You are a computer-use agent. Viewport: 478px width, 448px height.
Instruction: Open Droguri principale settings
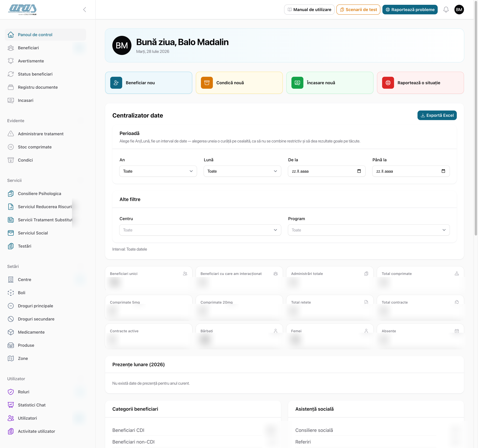point(45,306)
